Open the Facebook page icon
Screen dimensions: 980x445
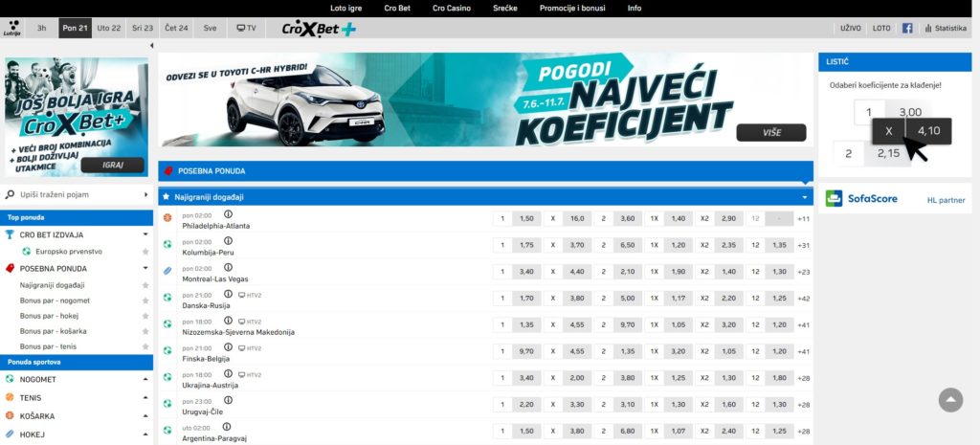pyautogui.click(x=907, y=28)
